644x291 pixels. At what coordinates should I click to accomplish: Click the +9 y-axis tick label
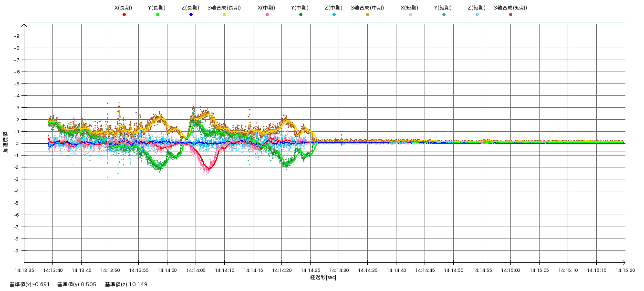click(x=16, y=36)
